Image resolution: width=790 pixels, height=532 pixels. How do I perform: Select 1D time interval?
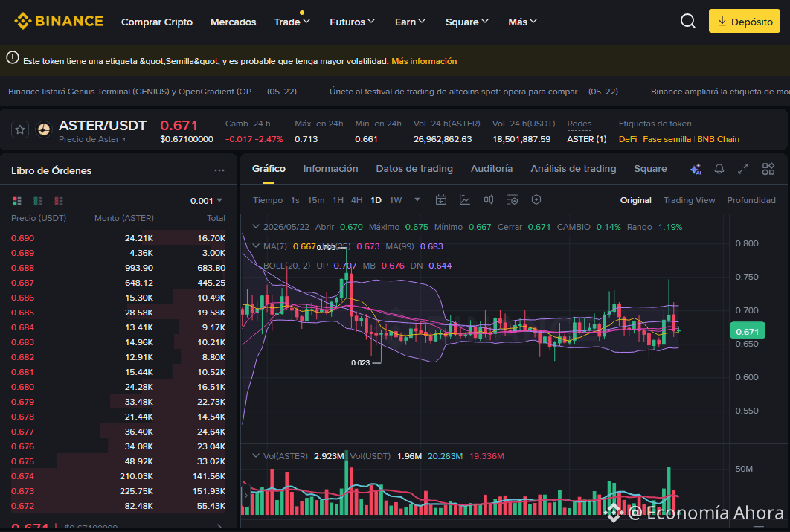376,200
